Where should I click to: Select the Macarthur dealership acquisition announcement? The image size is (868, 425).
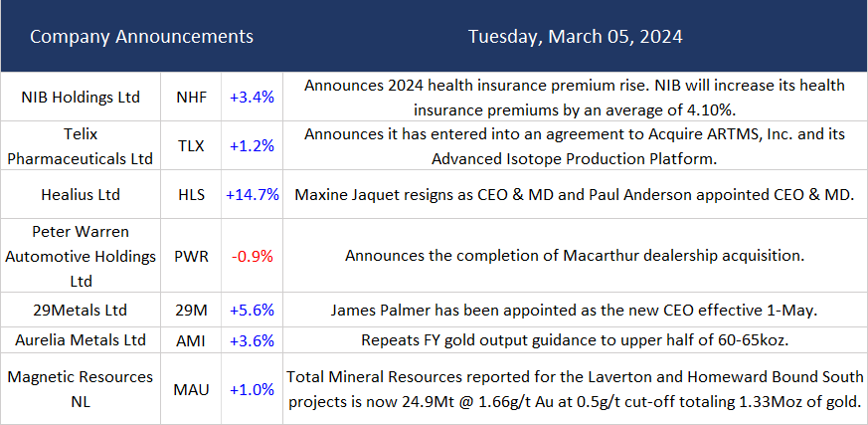[x=575, y=256]
